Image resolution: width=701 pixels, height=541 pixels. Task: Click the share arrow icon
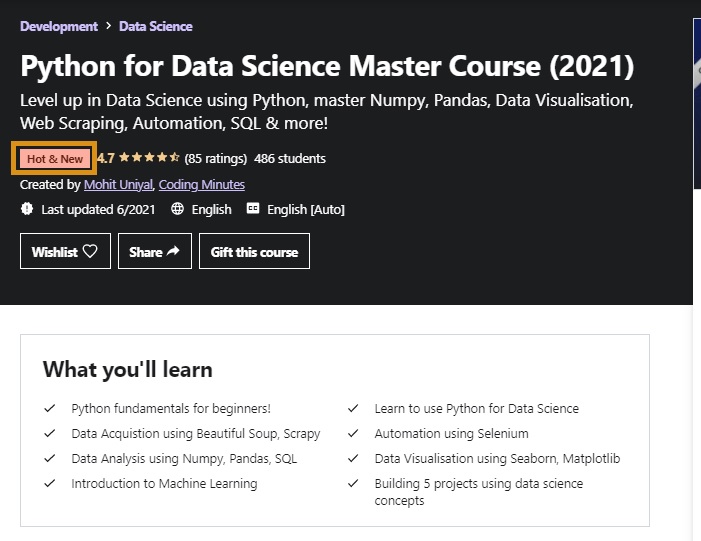tap(172, 252)
